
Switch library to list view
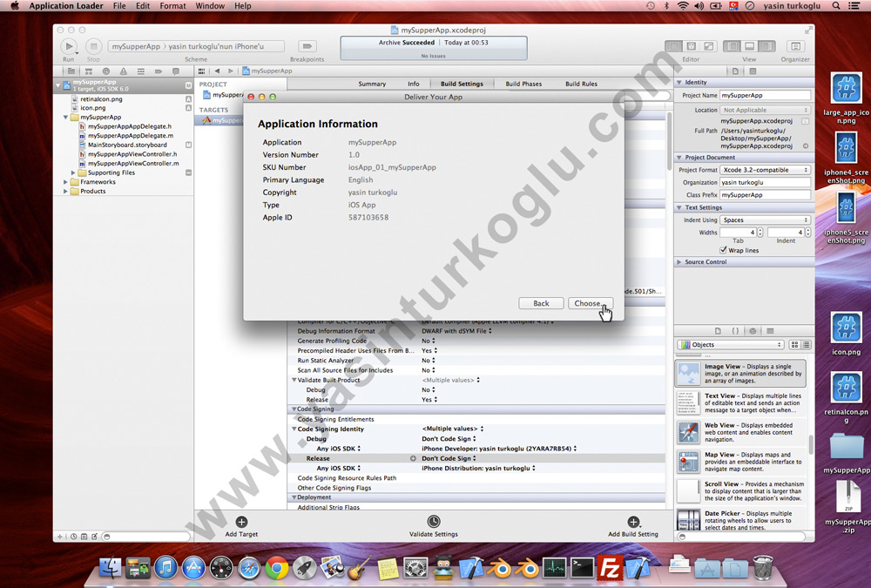click(x=806, y=345)
